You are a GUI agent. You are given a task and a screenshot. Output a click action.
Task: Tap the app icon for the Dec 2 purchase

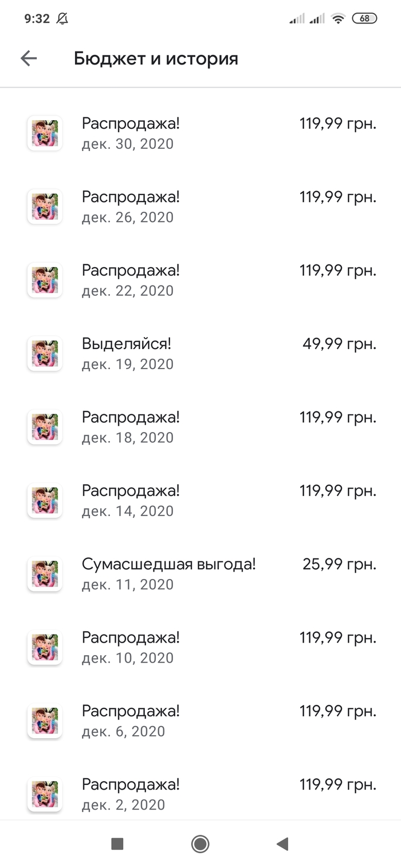(45, 794)
